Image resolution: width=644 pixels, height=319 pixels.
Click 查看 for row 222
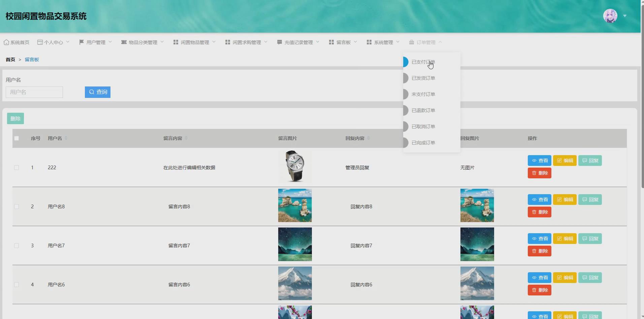(540, 161)
